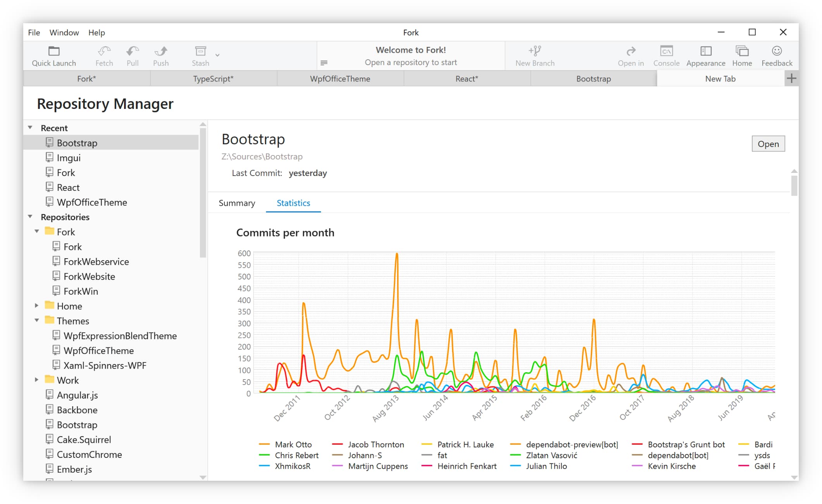
Task: Open the Window menu
Action: [64, 33]
